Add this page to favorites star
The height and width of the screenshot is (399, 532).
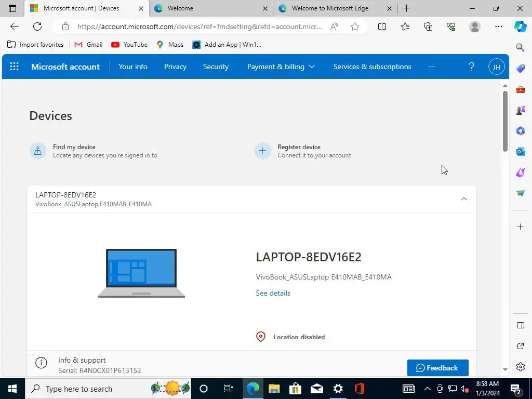coord(355,26)
